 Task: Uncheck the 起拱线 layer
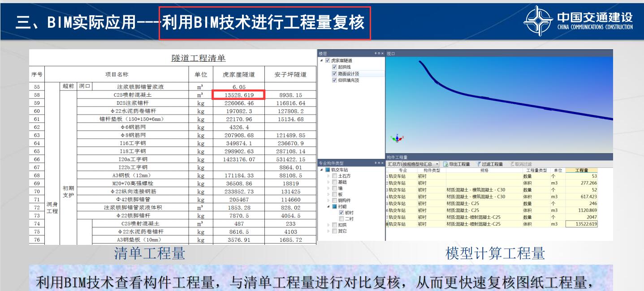tap(334, 67)
